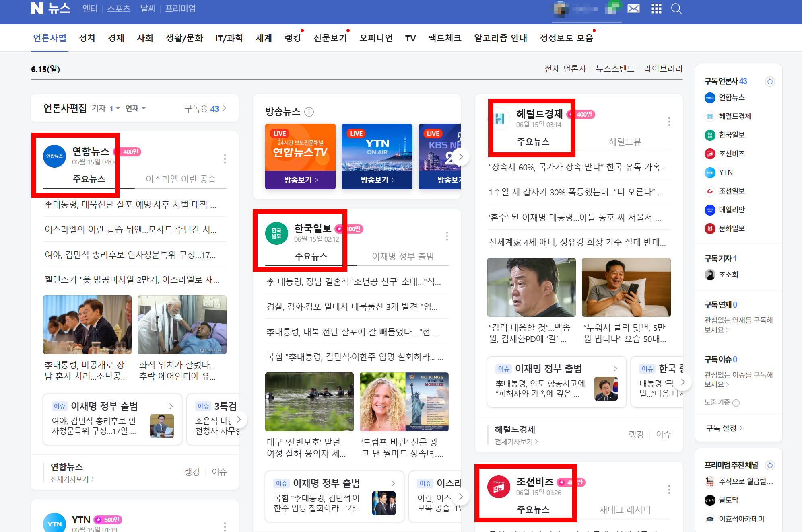The width and height of the screenshot is (802, 532).
Task: Refresh the 구독언론사 list
Action: 770,82
